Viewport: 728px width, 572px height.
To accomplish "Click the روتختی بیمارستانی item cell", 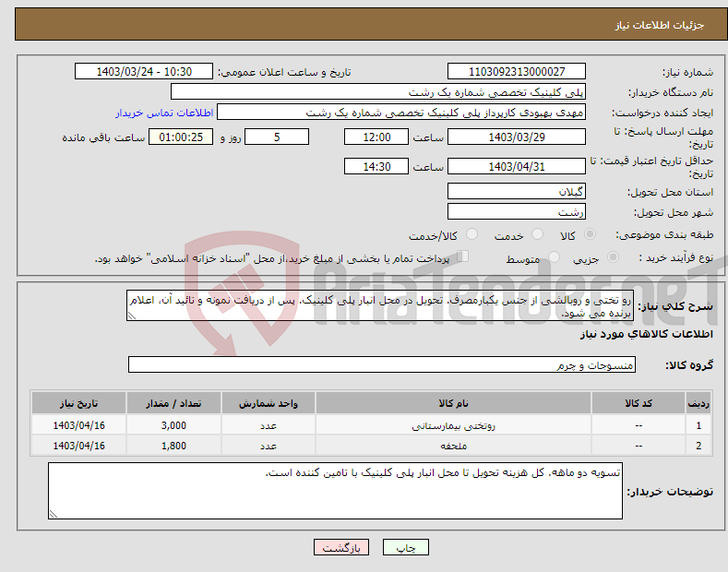I will point(453,425).
